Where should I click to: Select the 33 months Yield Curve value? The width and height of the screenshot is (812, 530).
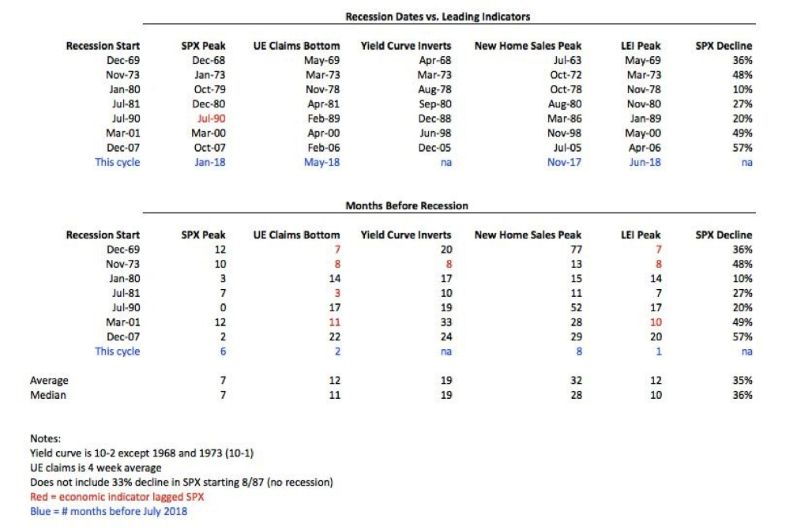click(445, 322)
